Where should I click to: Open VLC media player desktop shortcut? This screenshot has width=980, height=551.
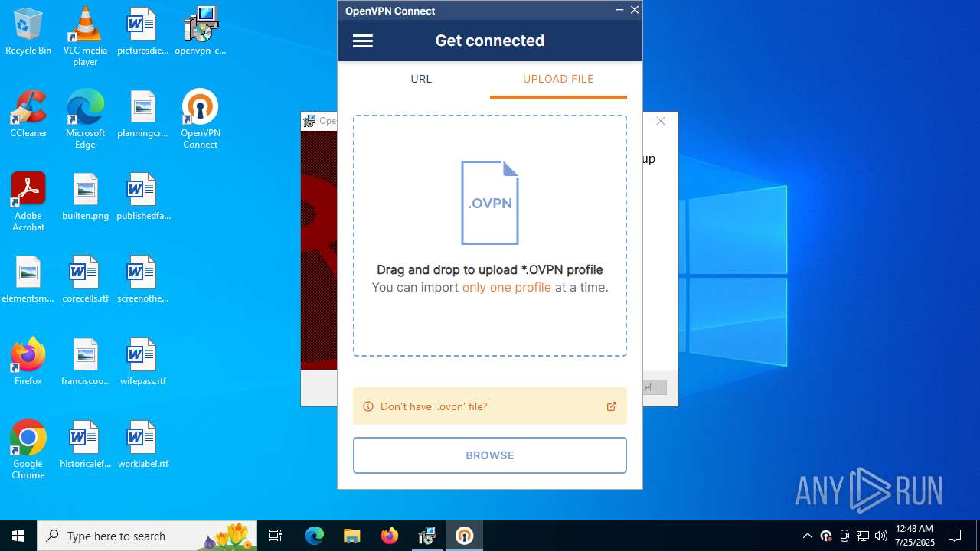click(85, 36)
